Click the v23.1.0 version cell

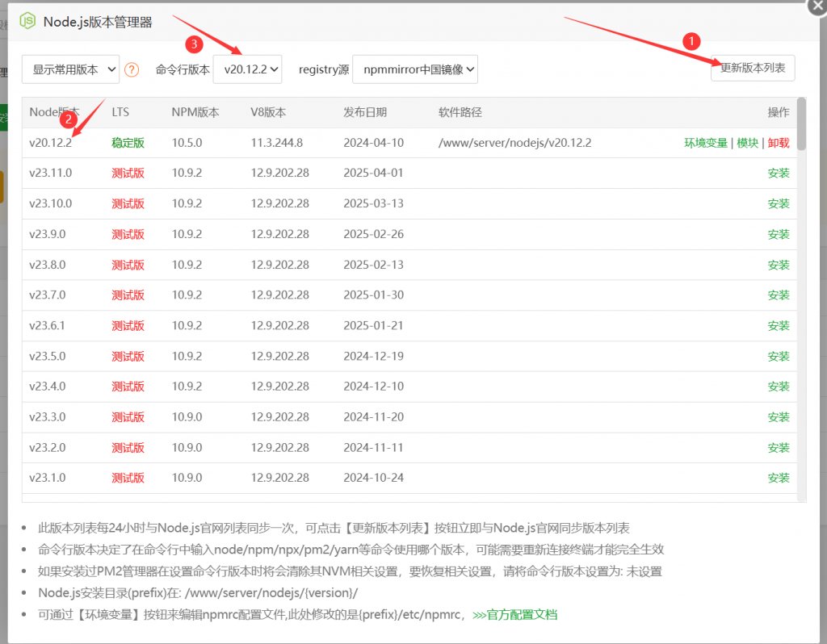tap(48, 478)
